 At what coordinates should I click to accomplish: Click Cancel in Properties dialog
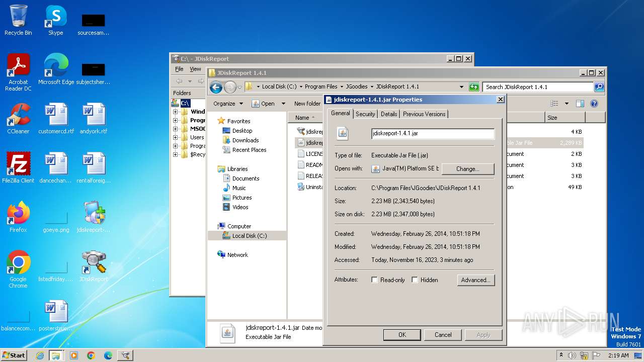coord(443,335)
